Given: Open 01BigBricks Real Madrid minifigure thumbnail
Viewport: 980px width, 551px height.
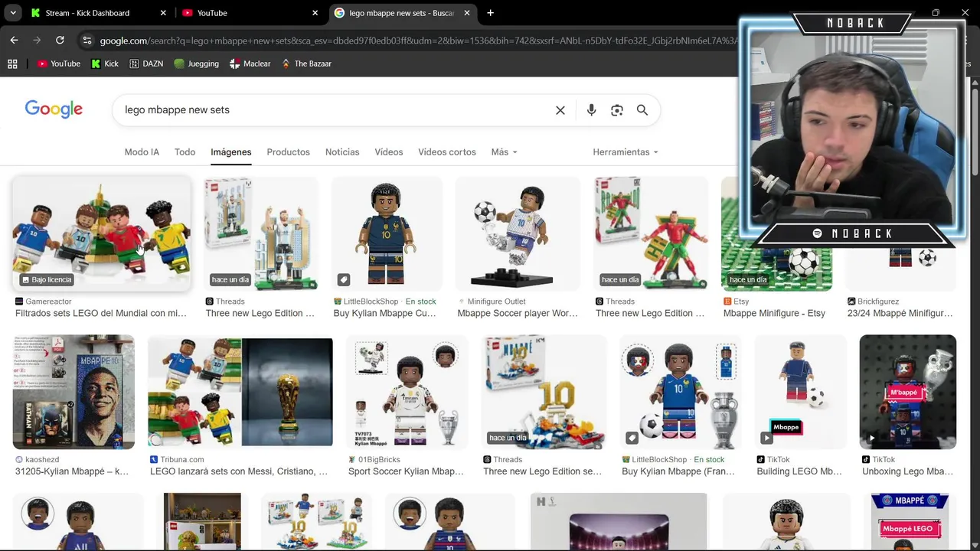Looking at the screenshot, I should [x=407, y=392].
